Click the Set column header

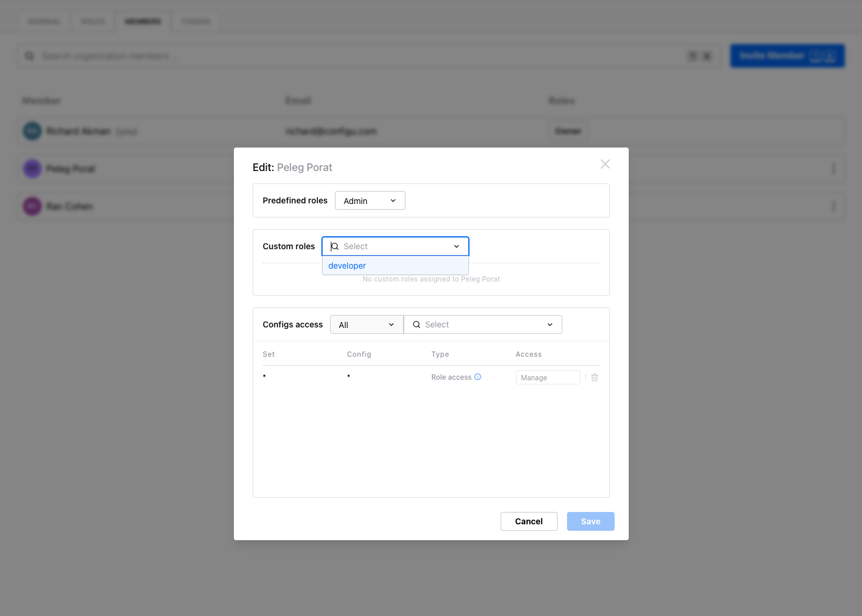(x=269, y=354)
